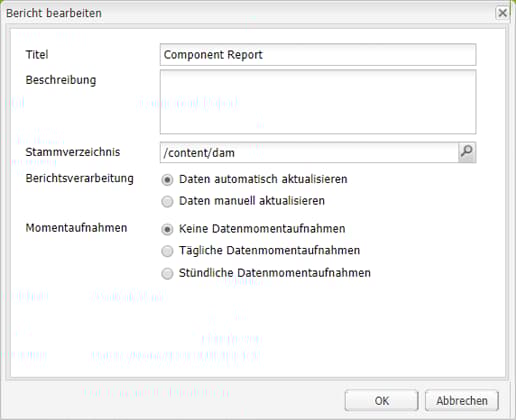Click the Stammverzeichnis label
The height and width of the screenshot is (420, 516).
73,152
